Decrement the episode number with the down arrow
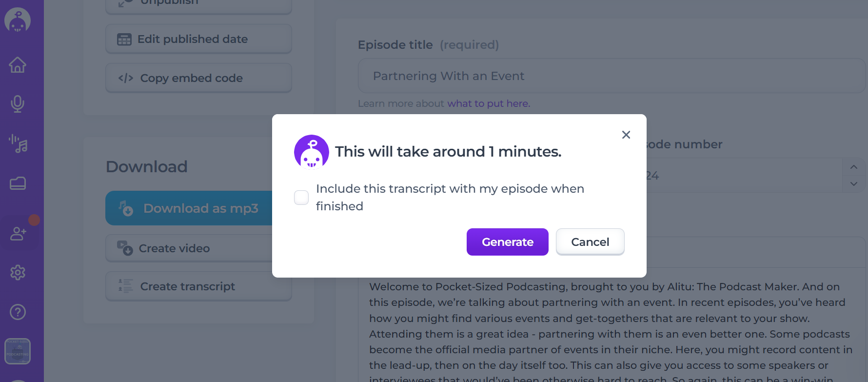 click(854, 184)
